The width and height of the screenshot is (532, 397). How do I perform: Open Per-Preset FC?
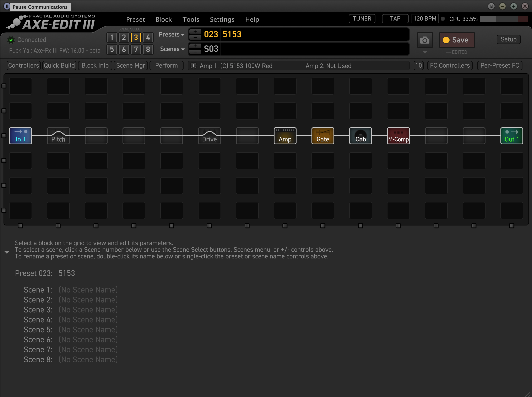[500, 66]
